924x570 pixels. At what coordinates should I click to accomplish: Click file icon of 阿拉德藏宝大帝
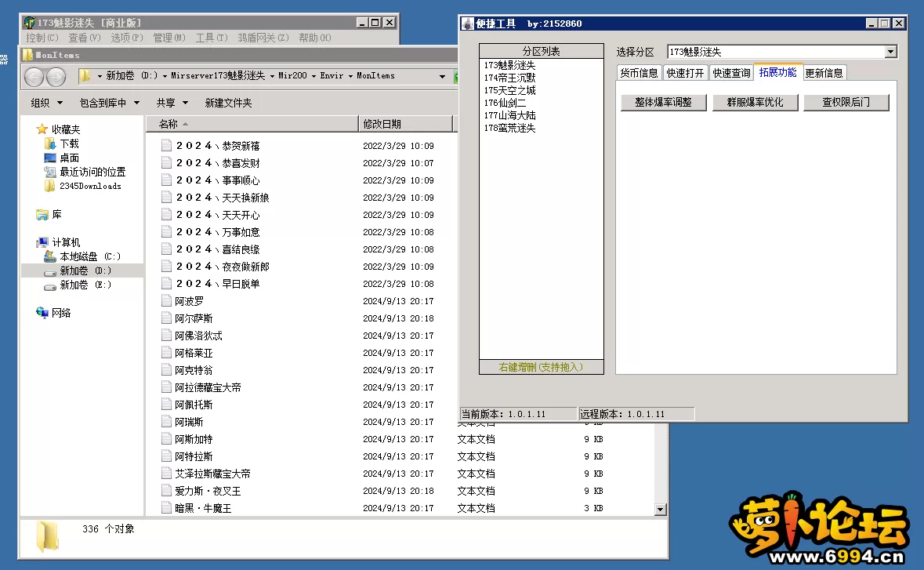166,387
